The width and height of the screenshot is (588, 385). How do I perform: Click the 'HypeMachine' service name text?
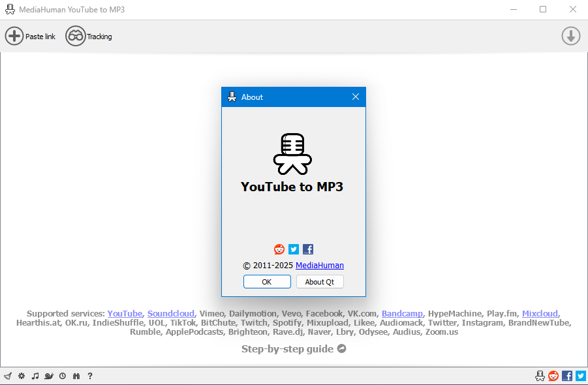pos(454,313)
